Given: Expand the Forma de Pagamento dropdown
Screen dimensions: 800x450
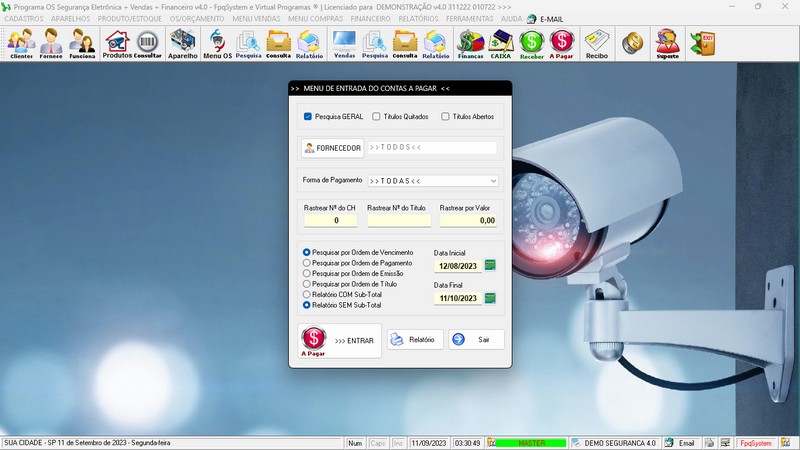Looking at the screenshot, I should (493, 181).
